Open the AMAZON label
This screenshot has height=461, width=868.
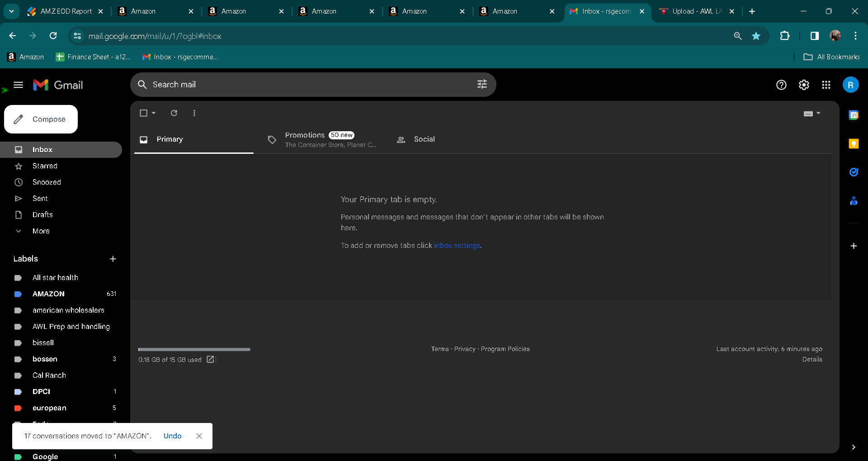click(61, 294)
